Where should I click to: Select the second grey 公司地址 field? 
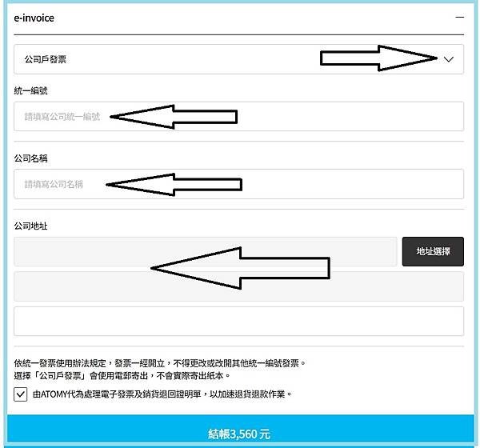tap(238, 286)
